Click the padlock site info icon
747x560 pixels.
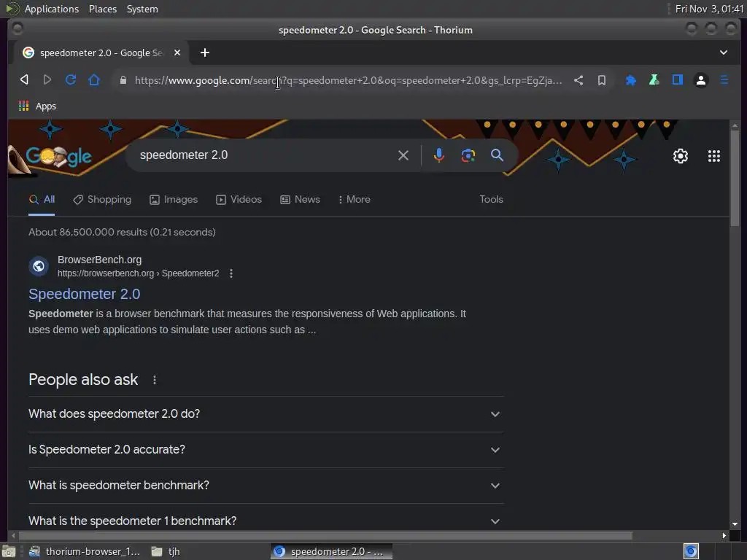click(123, 80)
